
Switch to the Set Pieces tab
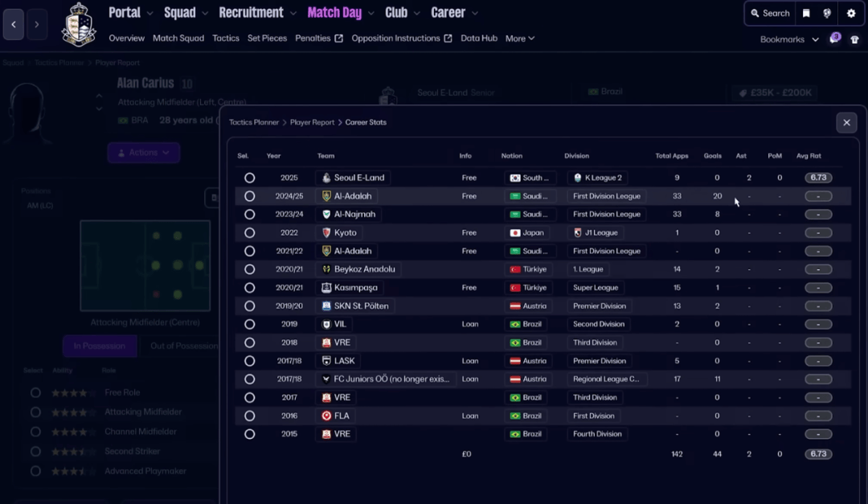pyautogui.click(x=267, y=39)
